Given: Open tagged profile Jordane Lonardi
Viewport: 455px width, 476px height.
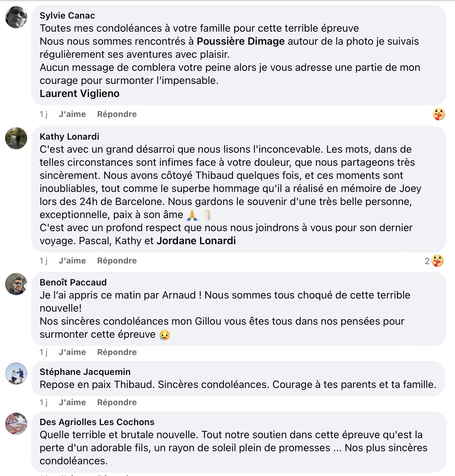Looking at the screenshot, I should [196, 241].
